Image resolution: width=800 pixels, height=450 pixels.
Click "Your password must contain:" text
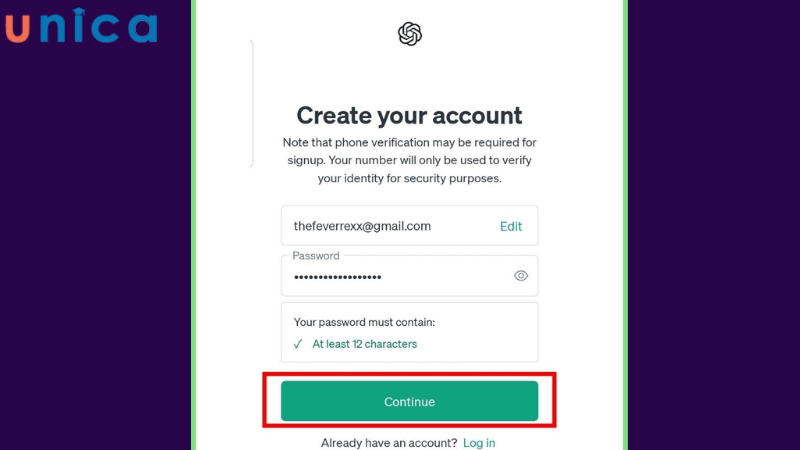(x=364, y=322)
